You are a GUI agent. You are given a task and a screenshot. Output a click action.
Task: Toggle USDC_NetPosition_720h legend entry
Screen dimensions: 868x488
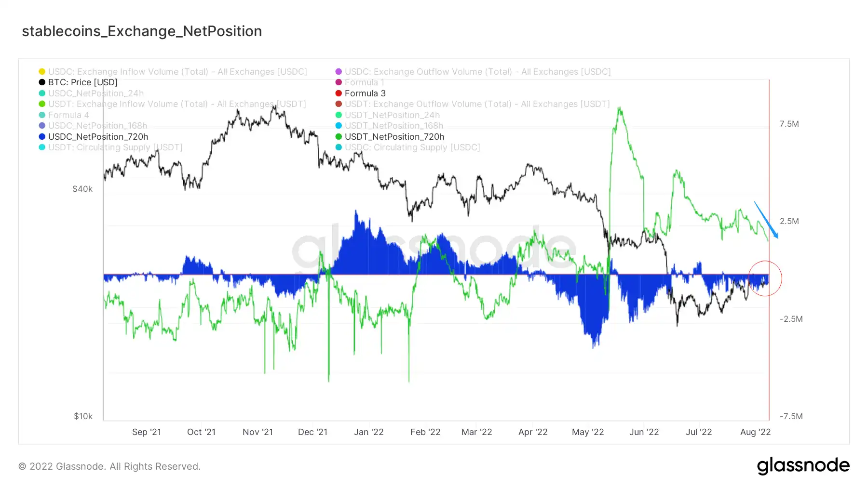pos(94,137)
